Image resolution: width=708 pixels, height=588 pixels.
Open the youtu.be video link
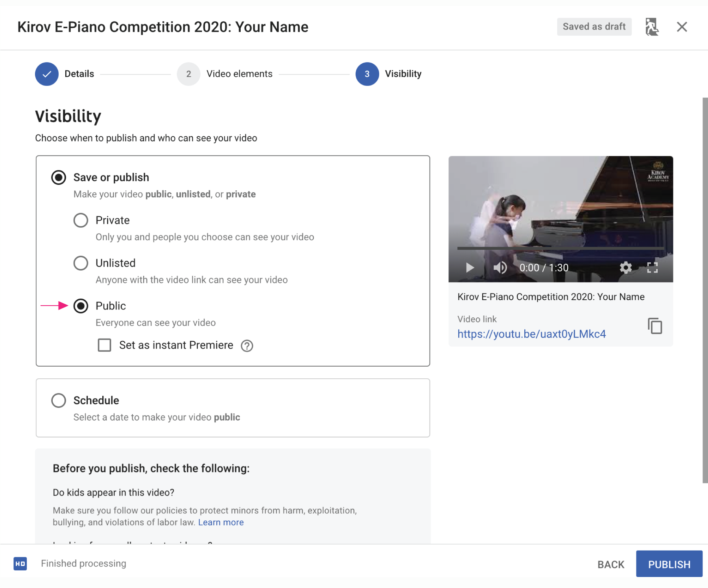[531, 334]
